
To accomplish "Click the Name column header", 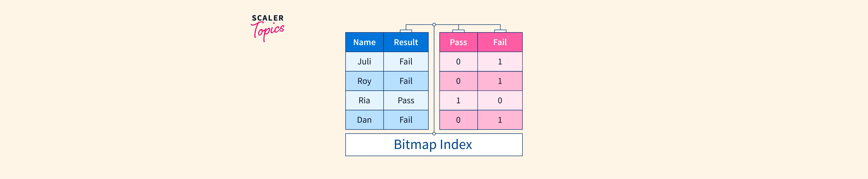I will (x=364, y=42).
